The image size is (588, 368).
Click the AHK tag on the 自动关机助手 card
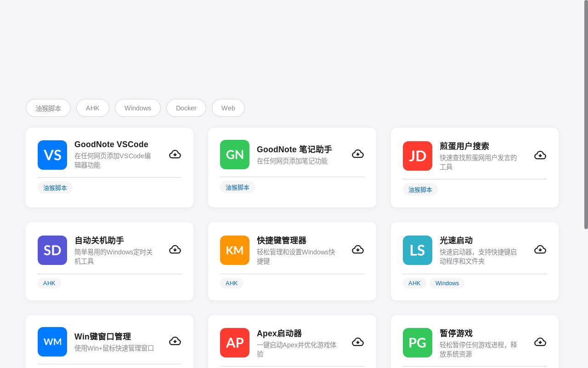49,283
